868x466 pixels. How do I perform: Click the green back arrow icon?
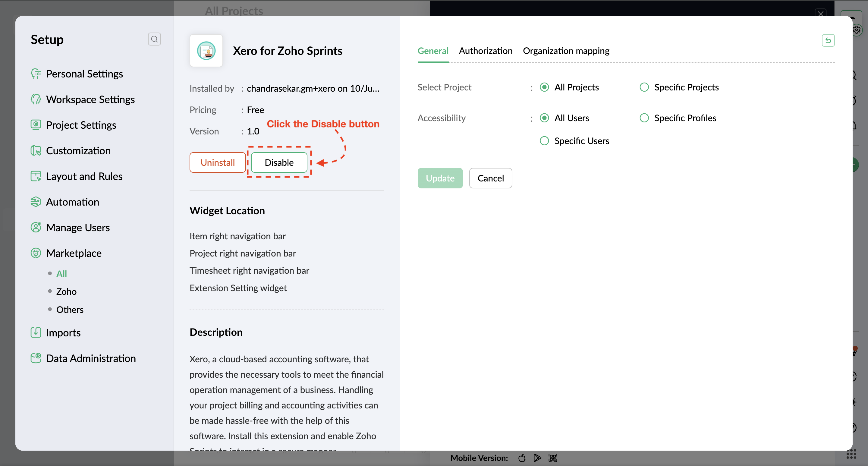point(828,40)
